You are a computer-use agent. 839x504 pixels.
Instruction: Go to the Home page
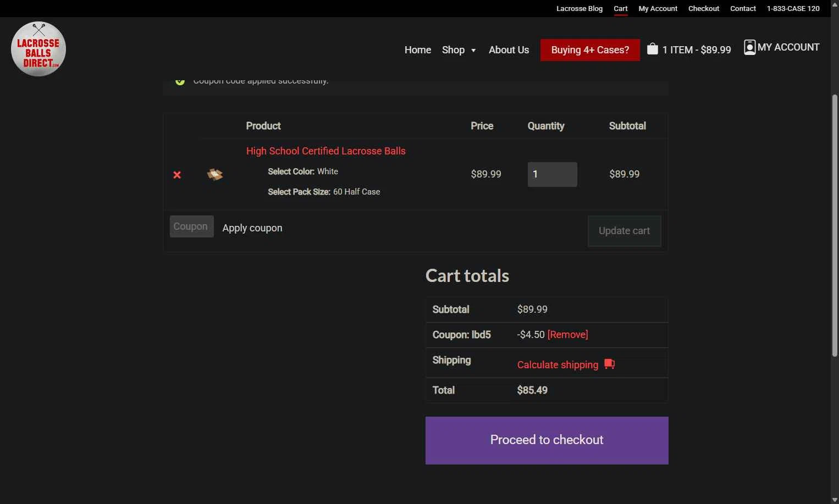click(x=418, y=50)
